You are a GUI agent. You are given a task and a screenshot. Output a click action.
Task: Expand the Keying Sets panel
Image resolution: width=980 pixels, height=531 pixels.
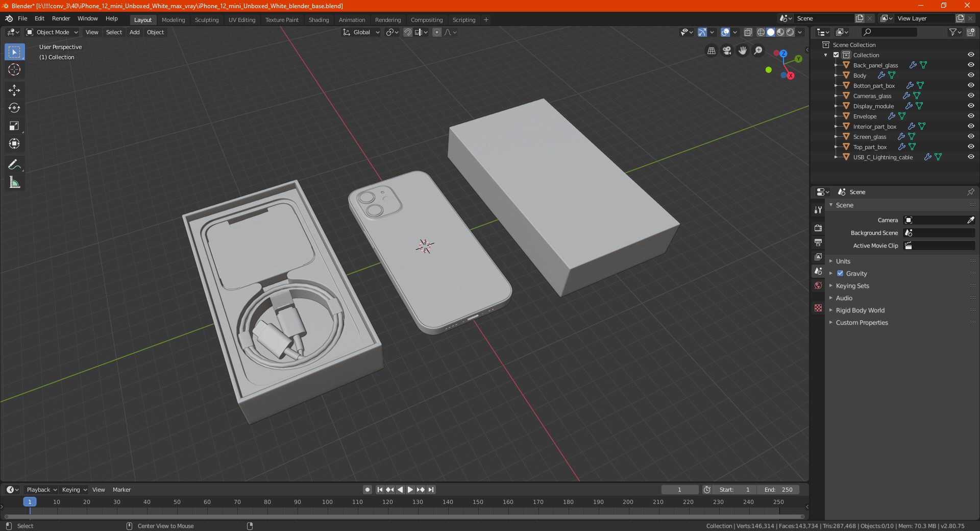click(852, 286)
